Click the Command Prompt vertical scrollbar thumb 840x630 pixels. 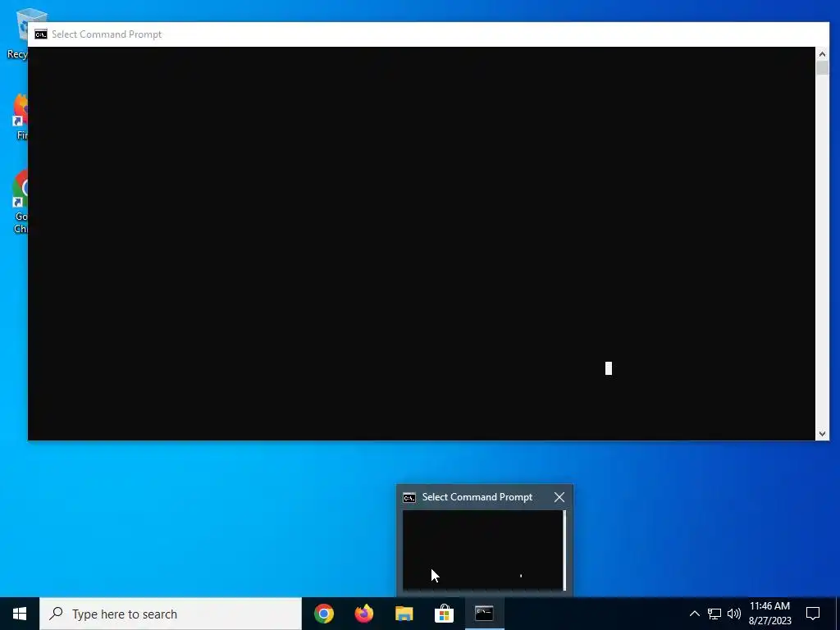822,68
